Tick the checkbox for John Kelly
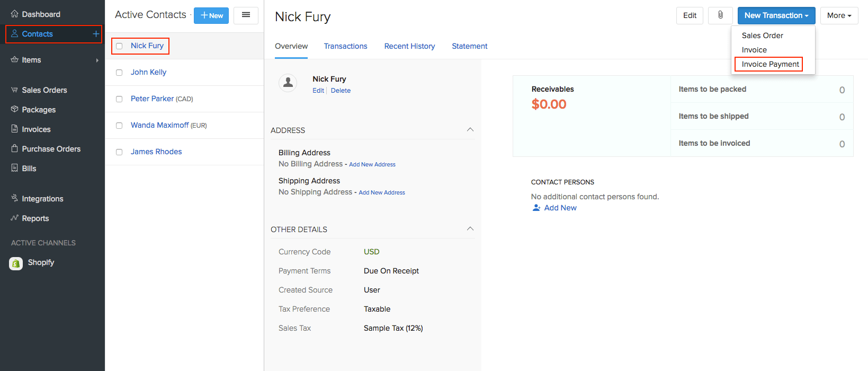This screenshot has height=371, width=868. 119,73
